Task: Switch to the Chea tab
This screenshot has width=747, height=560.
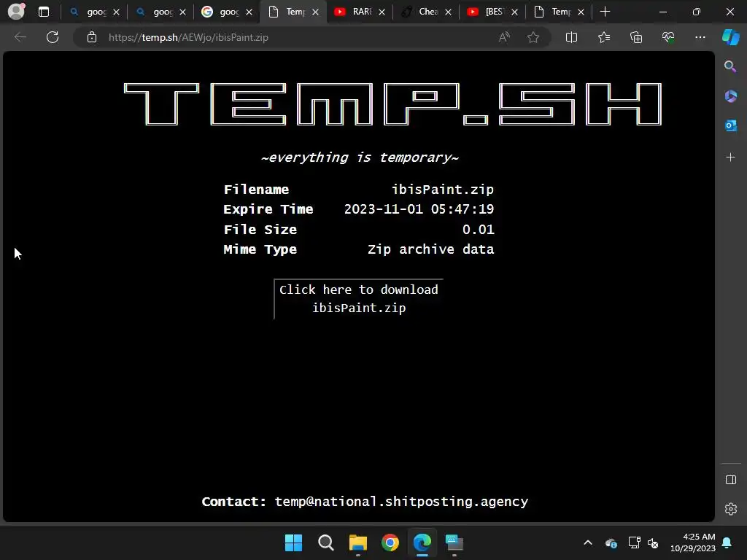Action: click(x=426, y=12)
